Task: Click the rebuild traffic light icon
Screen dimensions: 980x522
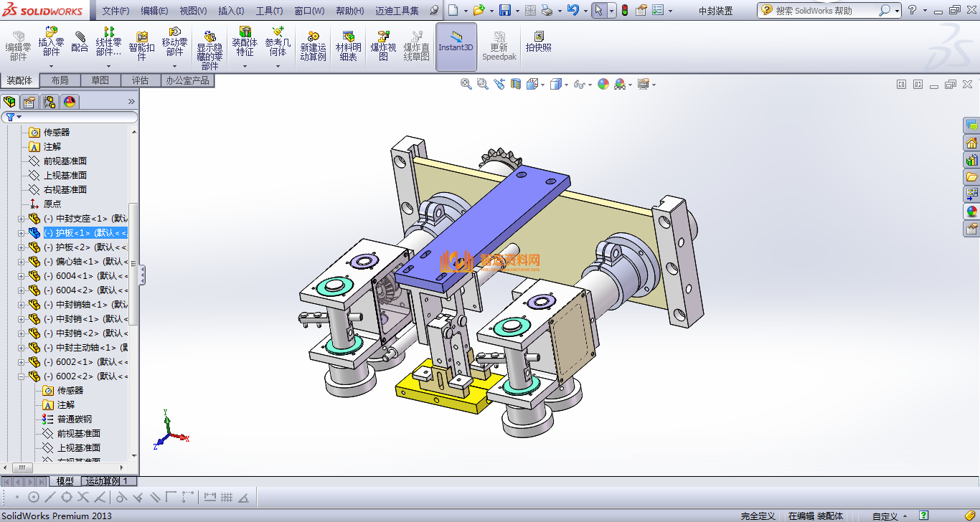Action: 624,10
